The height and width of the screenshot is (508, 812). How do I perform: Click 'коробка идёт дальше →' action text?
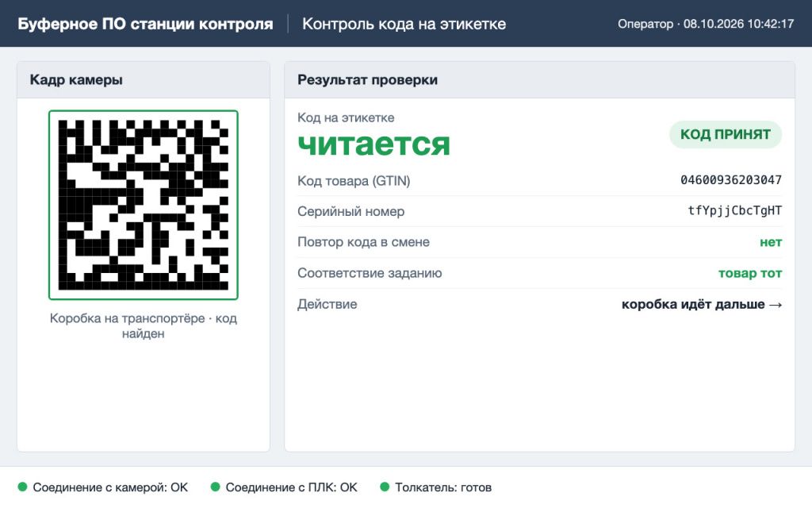(702, 304)
